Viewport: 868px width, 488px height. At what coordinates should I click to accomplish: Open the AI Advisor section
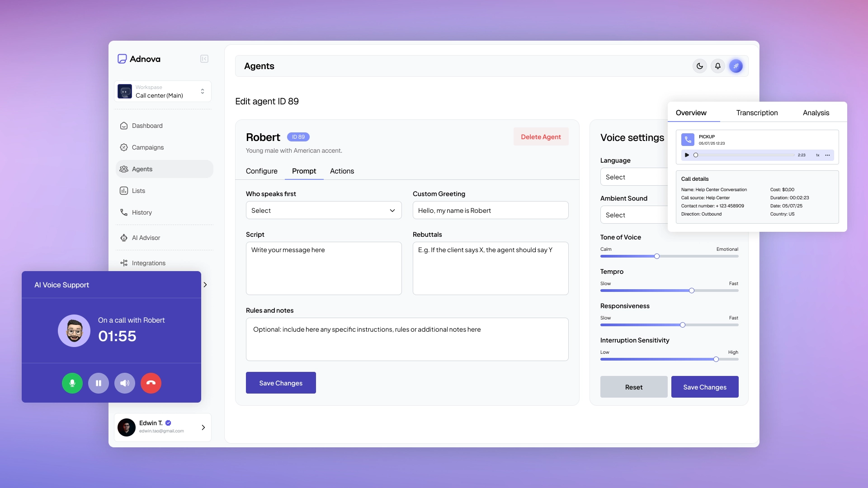146,238
